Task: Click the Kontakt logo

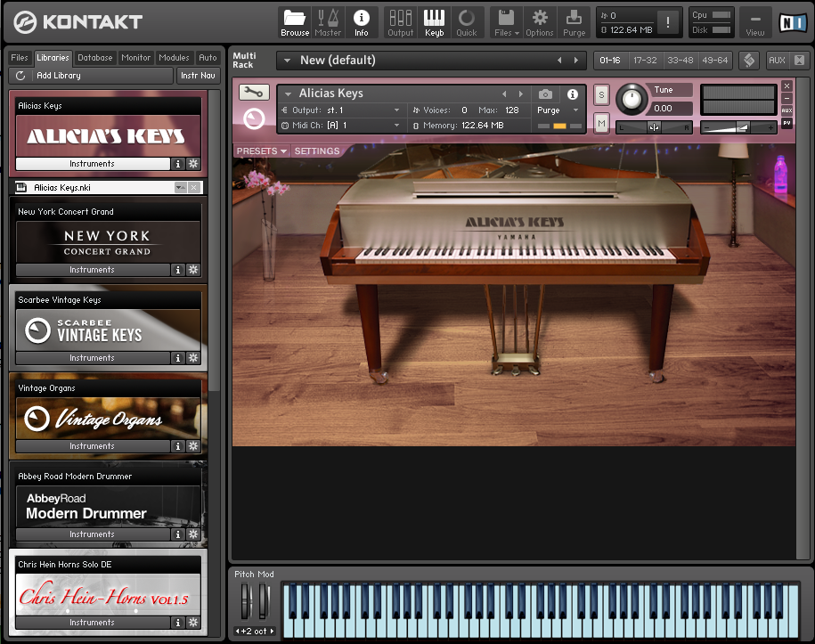Action: click(x=78, y=22)
